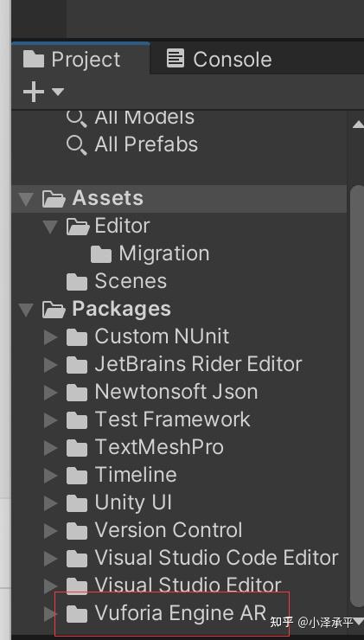The width and height of the screenshot is (364, 640).
Task: Click the Migration folder icon
Action: (x=101, y=254)
